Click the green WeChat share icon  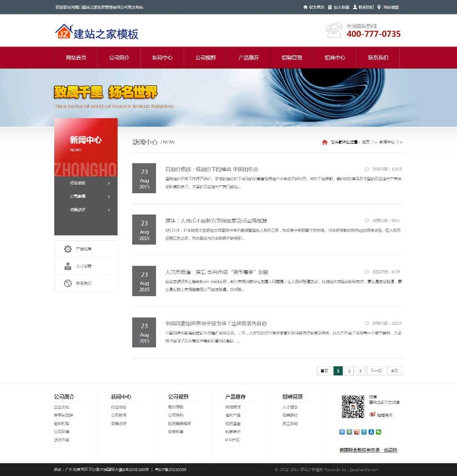(x=378, y=432)
